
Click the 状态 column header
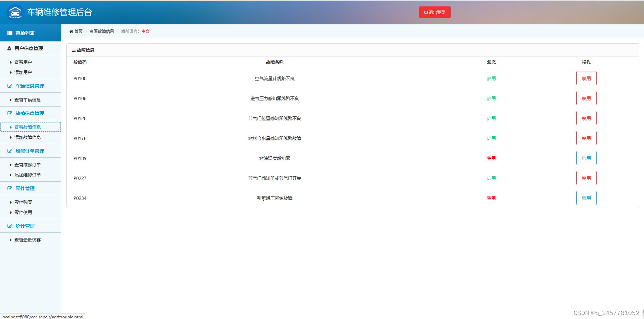pos(491,62)
